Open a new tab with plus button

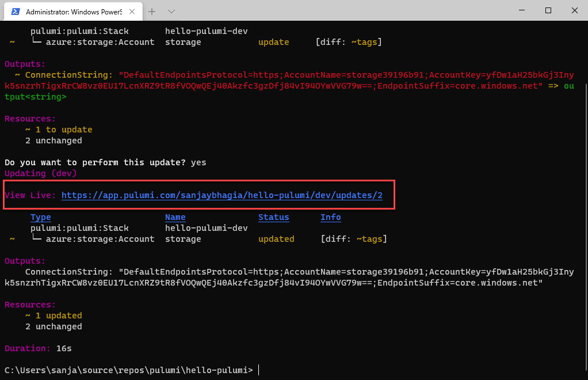(152, 12)
